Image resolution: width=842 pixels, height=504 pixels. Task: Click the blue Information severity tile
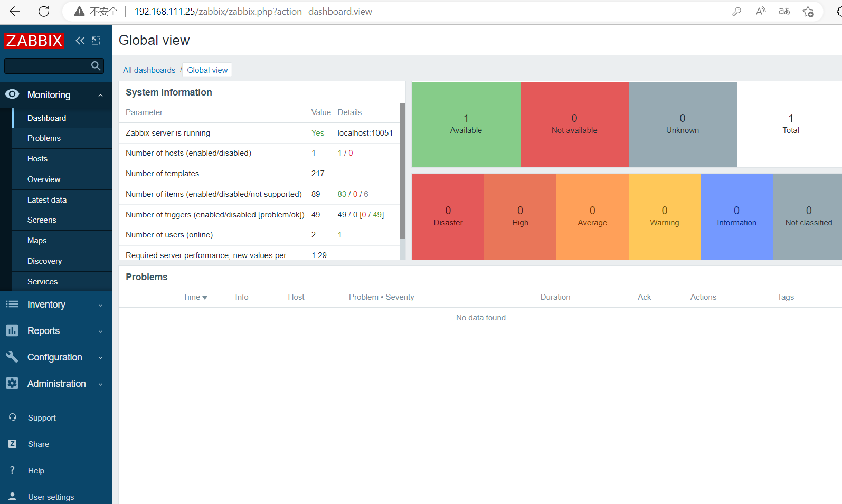pyautogui.click(x=736, y=217)
